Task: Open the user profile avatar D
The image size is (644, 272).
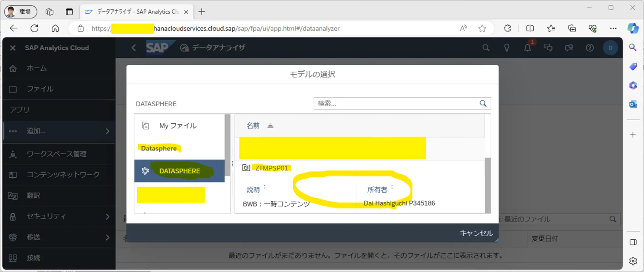Action: pyautogui.click(x=610, y=48)
